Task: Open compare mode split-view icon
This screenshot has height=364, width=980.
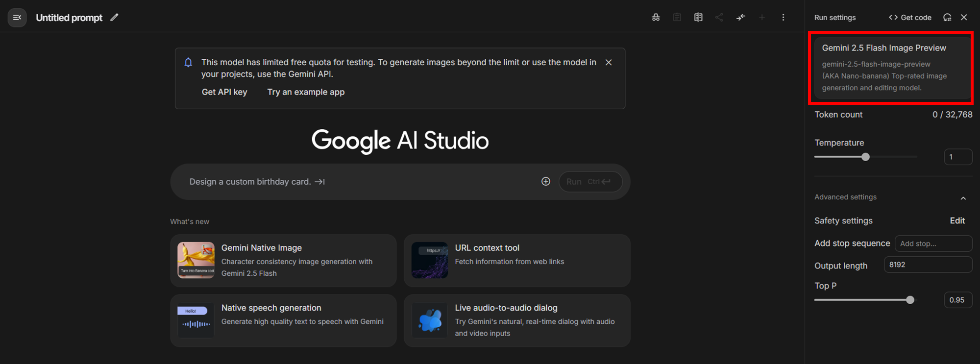Action: [x=698, y=18]
